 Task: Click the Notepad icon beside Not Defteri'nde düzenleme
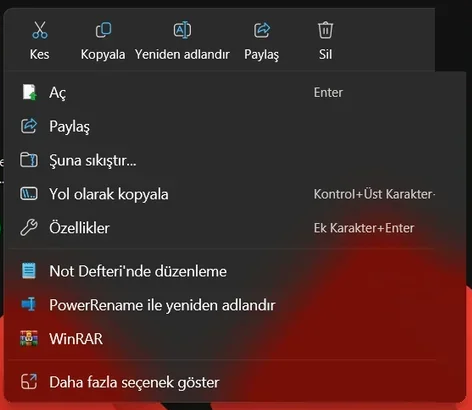coord(29,271)
